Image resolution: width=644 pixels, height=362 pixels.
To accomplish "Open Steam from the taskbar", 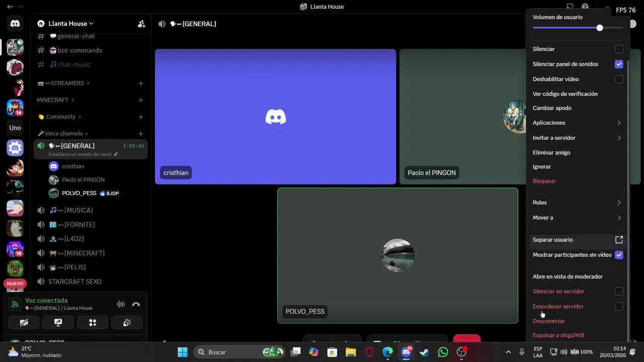I will point(424,352).
